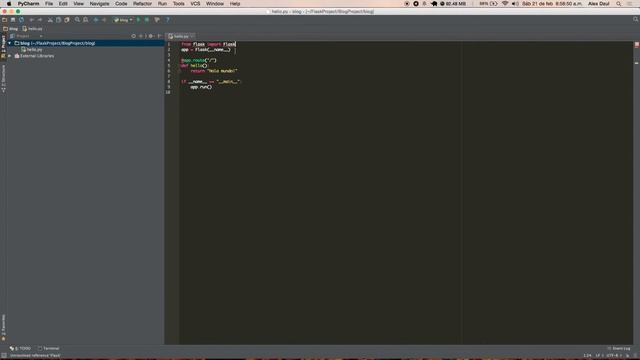The height and width of the screenshot is (360, 640).
Task: Open the TODO tool window
Action: tap(20, 348)
